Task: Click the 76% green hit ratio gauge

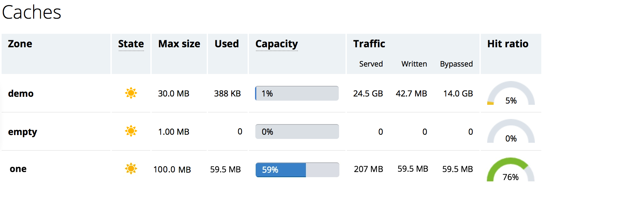Action: click(511, 169)
